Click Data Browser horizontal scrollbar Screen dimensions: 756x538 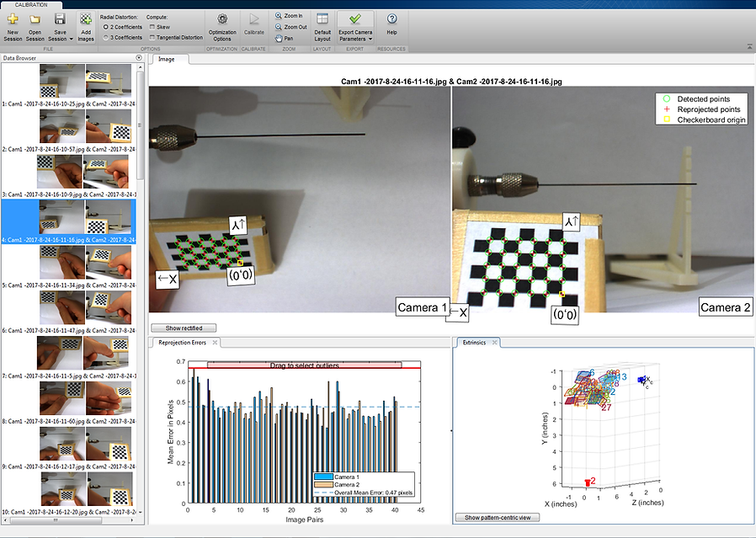[x=56, y=520]
